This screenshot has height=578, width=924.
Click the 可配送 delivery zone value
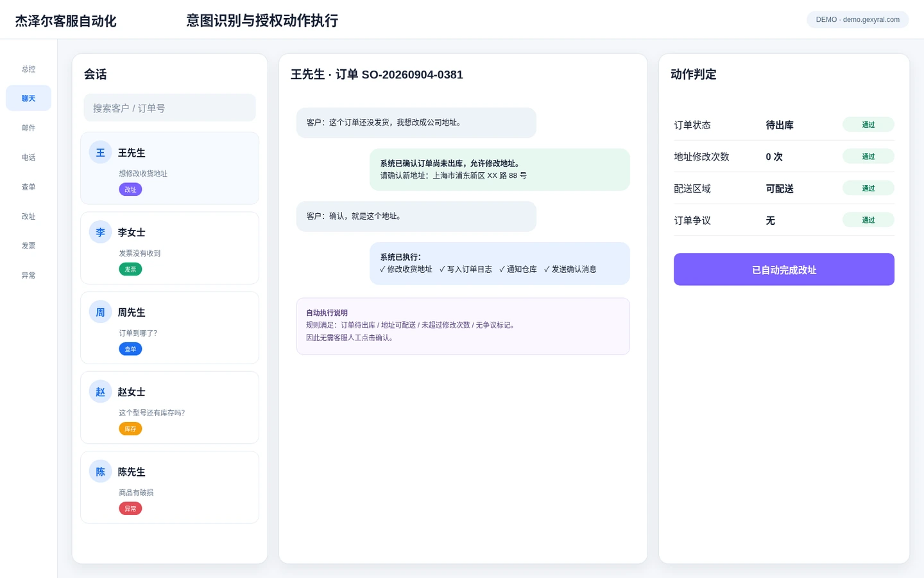[780, 189]
